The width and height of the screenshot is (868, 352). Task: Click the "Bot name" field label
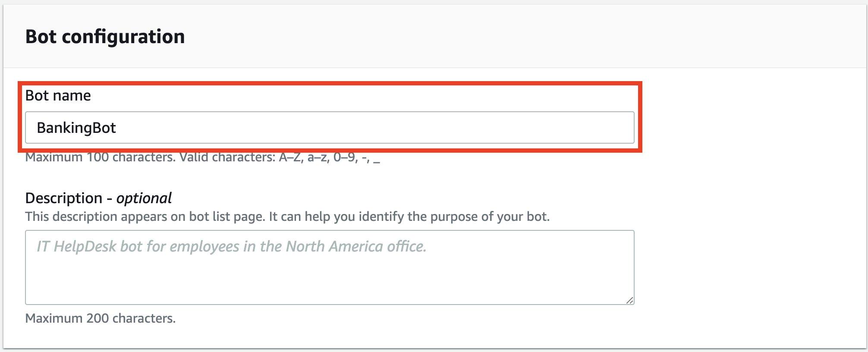58,95
